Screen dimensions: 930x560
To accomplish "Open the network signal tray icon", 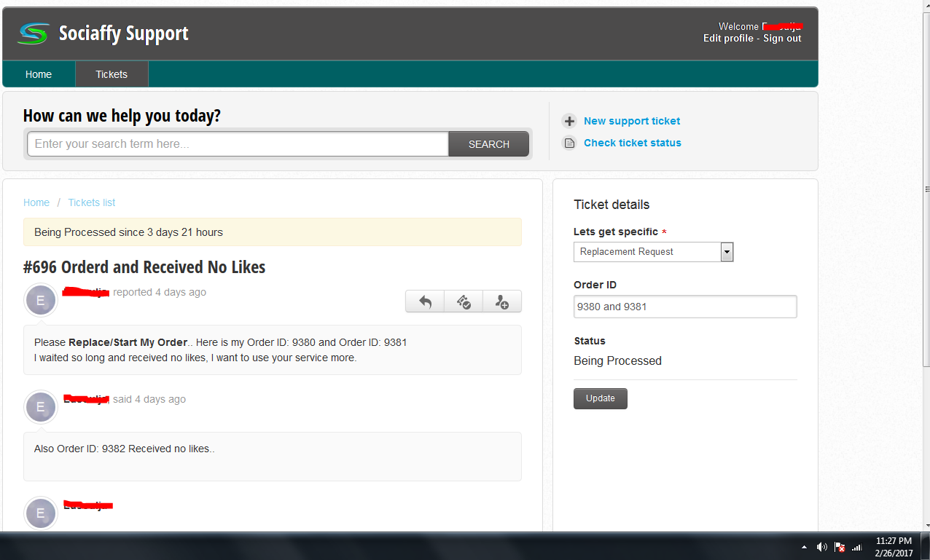I will point(857,547).
